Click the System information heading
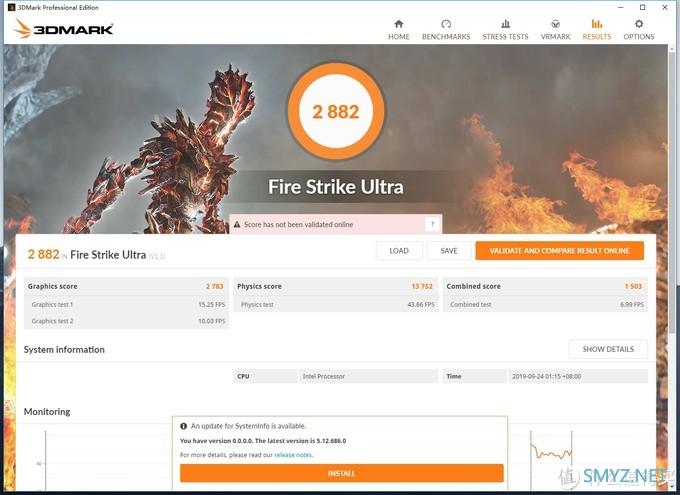 64,350
